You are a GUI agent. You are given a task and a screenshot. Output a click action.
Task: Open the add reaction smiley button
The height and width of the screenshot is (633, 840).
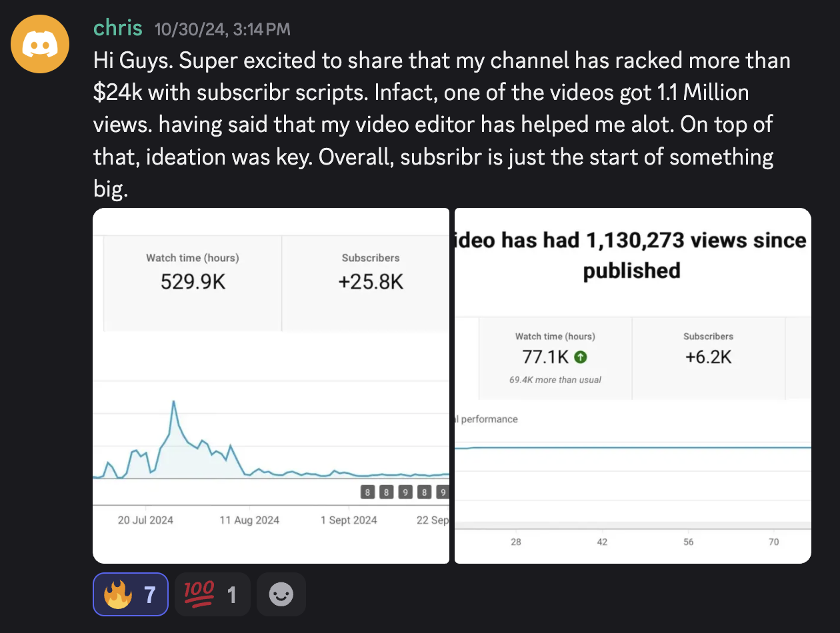(281, 594)
